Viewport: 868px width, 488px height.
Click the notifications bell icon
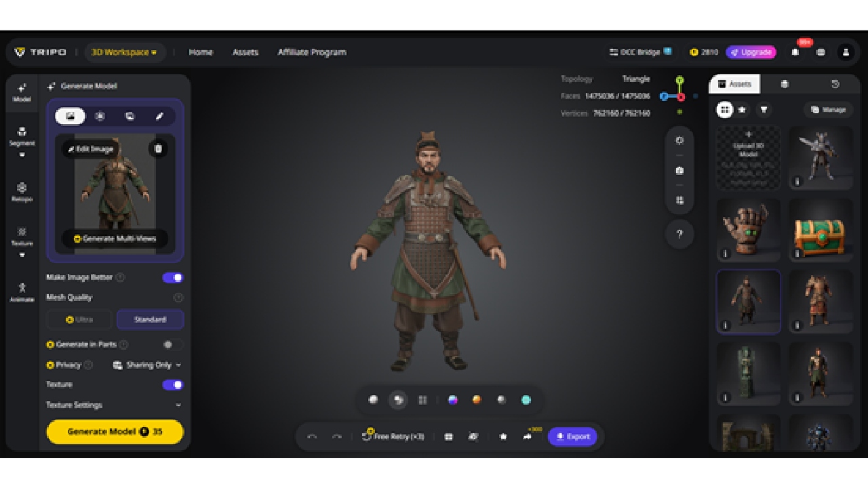coord(795,52)
